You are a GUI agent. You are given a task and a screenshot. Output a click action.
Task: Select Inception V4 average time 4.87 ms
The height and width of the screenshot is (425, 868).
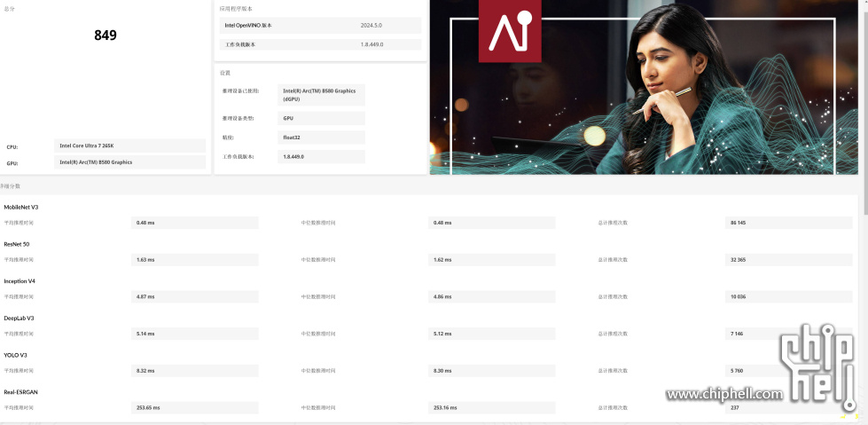(x=195, y=297)
